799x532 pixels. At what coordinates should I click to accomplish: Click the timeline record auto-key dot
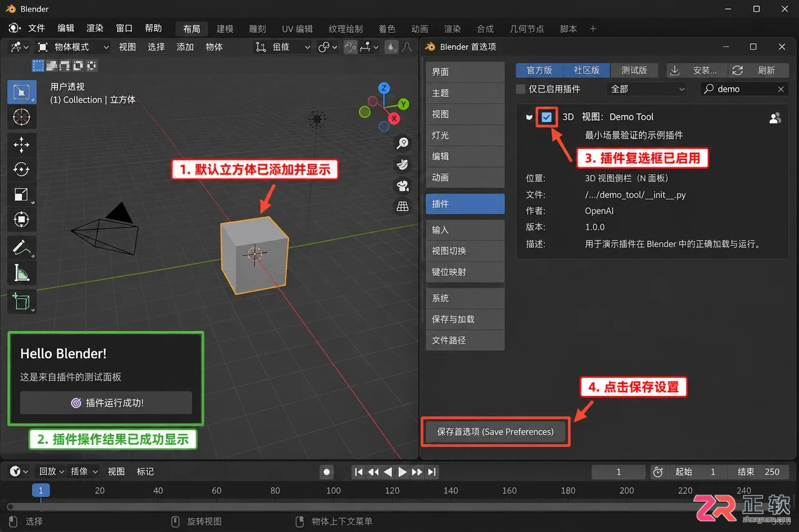point(327,472)
